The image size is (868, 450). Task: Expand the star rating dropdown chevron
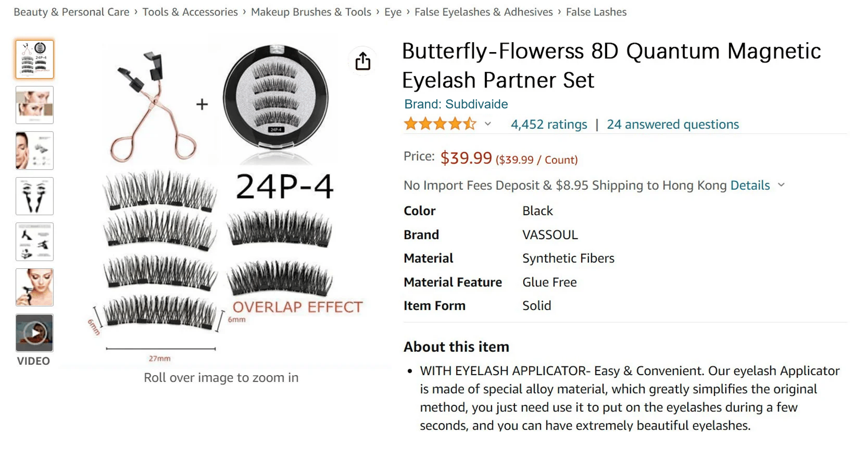[x=487, y=124]
